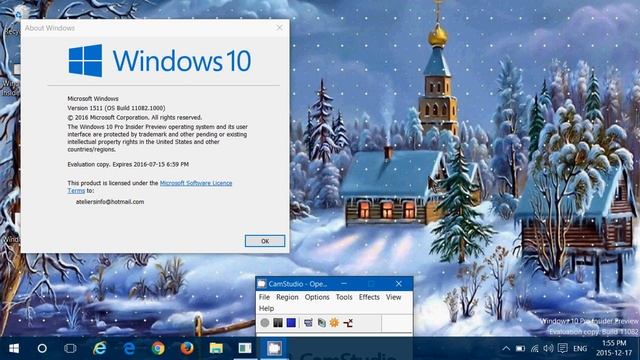This screenshot has height=360, width=640.
Task: Click the battery icon in system tray
Action: 520,349
